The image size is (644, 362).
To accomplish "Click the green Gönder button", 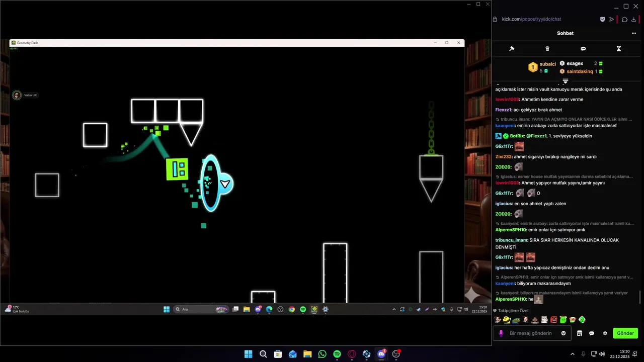I will pyautogui.click(x=625, y=333).
